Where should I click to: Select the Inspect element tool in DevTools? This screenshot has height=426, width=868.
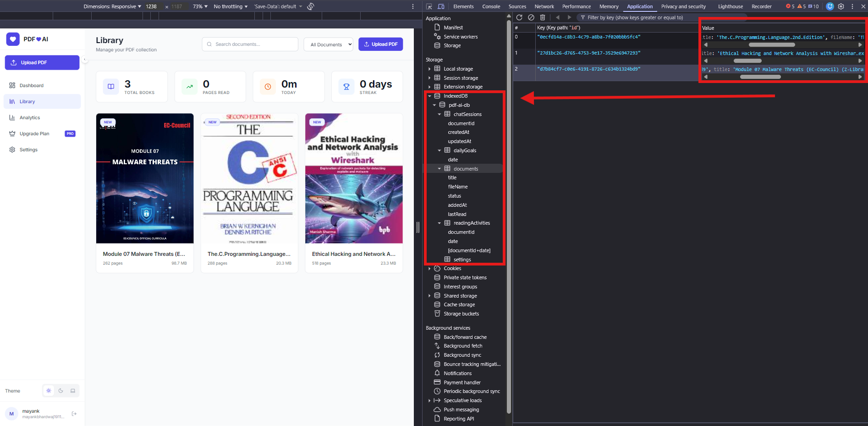pyautogui.click(x=429, y=6)
